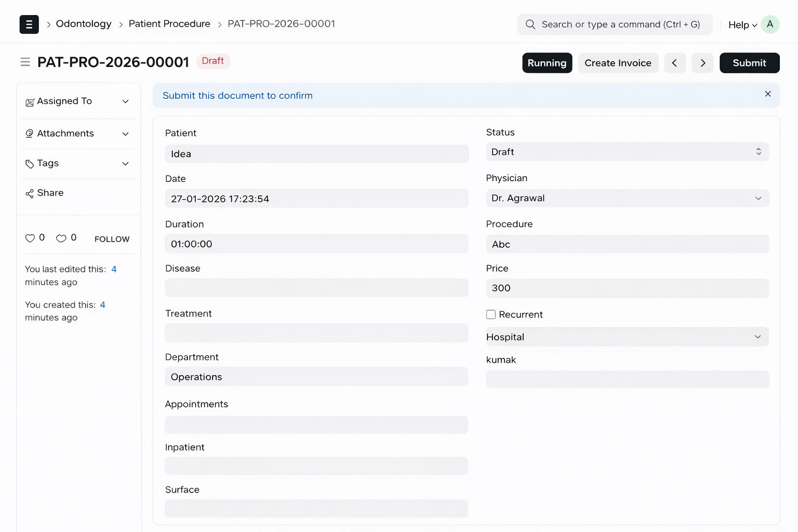798x532 pixels.
Task: Click the Assigned To icon
Action: [x=30, y=102]
